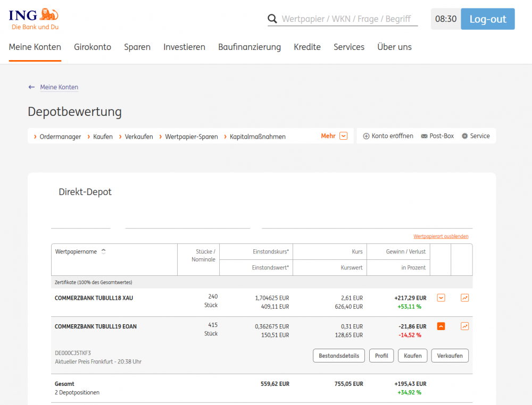Open the Mehr dropdown
Screen dimensions: 532x405
[x=343, y=136]
